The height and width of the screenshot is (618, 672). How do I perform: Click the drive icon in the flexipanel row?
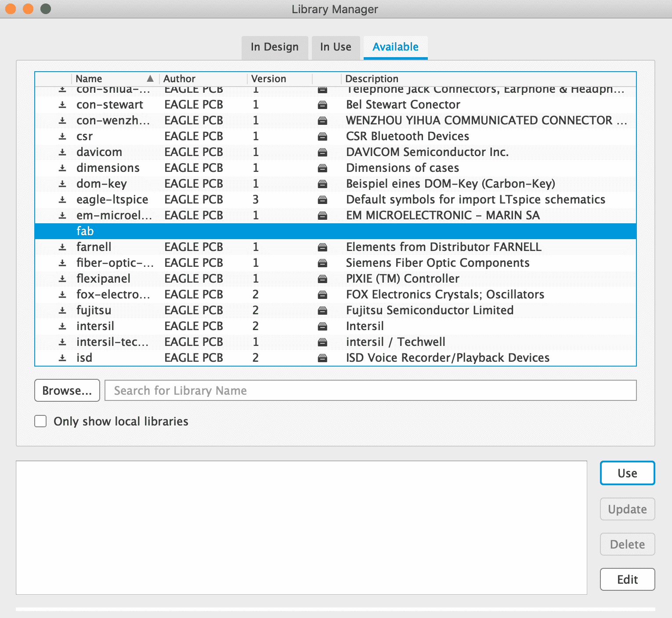point(322,279)
